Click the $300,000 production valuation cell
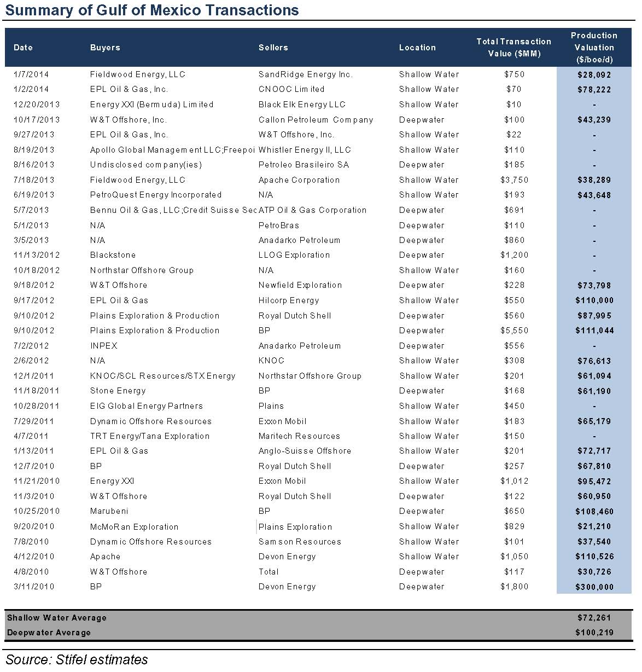The height and width of the screenshot is (672, 642). pos(594,587)
